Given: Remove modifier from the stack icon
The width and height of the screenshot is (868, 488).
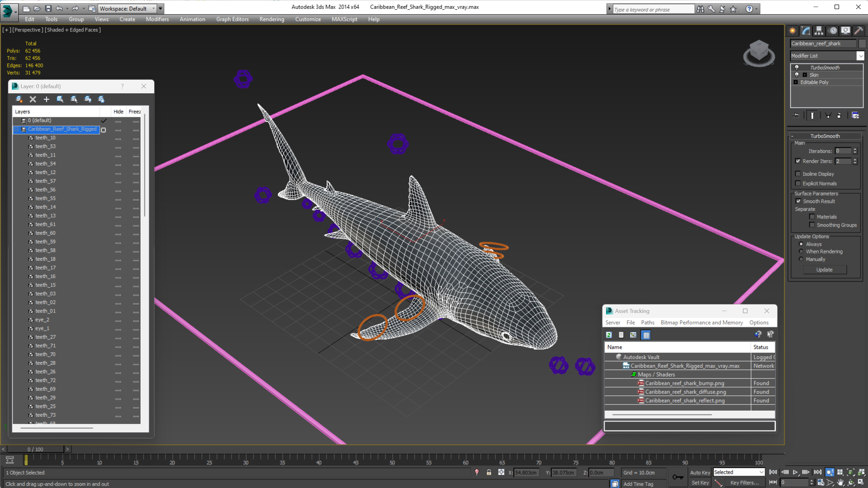Looking at the screenshot, I should (839, 116).
